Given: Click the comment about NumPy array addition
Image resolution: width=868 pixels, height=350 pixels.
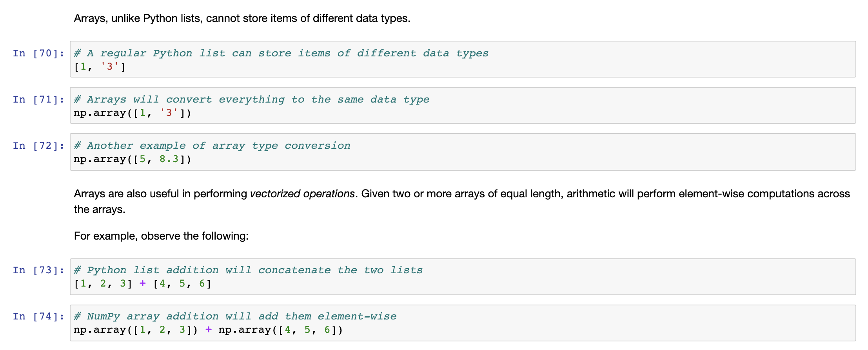Looking at the screenshot, I should (235, 316).
